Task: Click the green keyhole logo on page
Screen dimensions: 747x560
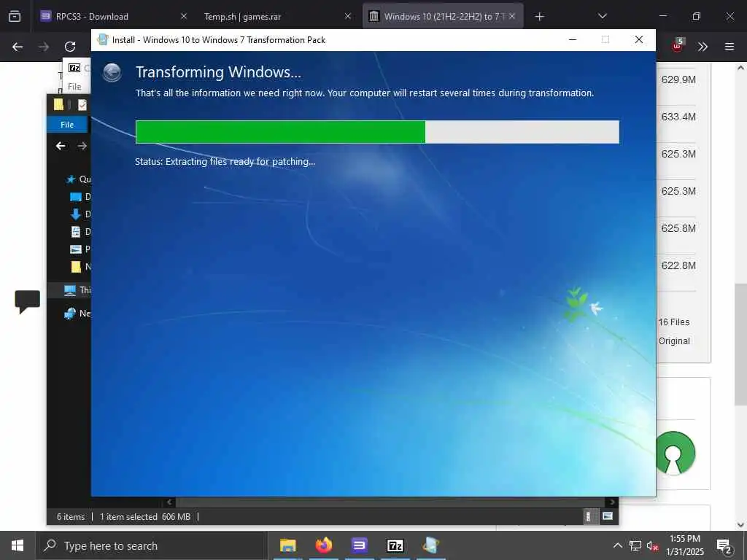Action: click(675, 453)
